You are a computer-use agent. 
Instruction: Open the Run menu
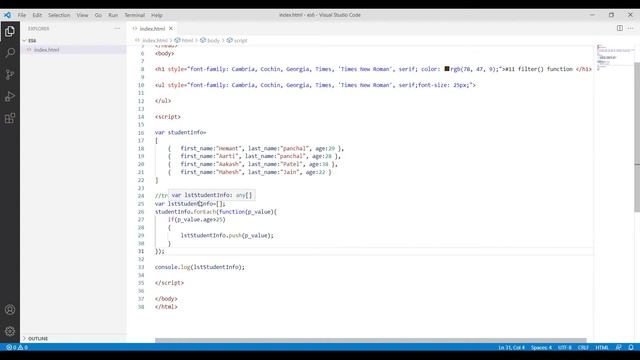pos(113,15)
